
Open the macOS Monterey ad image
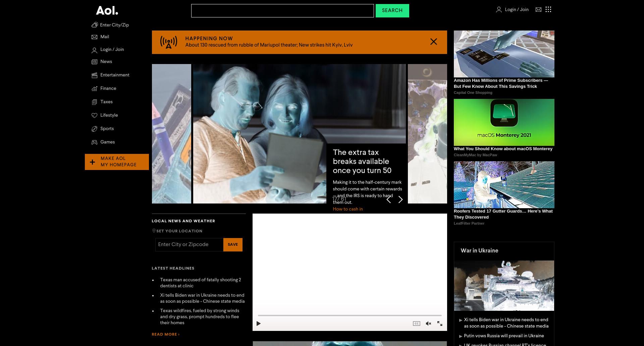pyautogui.click(x=504, y=122)
